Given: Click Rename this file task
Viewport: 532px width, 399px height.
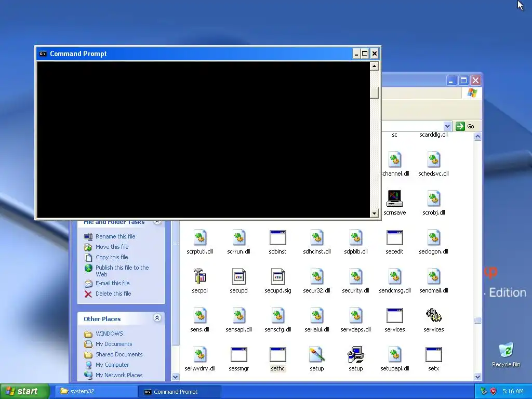Looking at the screenshot, I should tap(115, 236).
